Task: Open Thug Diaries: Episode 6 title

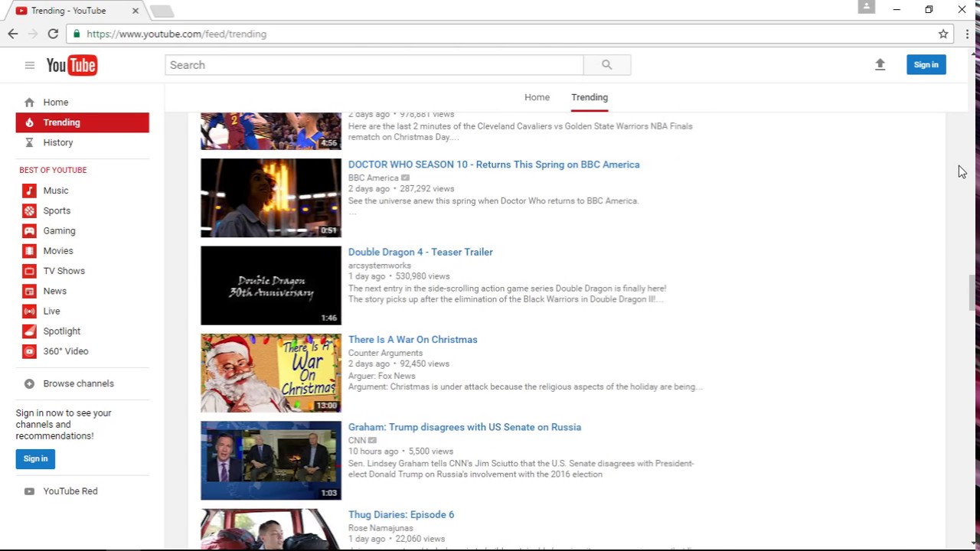Action: 401,515
